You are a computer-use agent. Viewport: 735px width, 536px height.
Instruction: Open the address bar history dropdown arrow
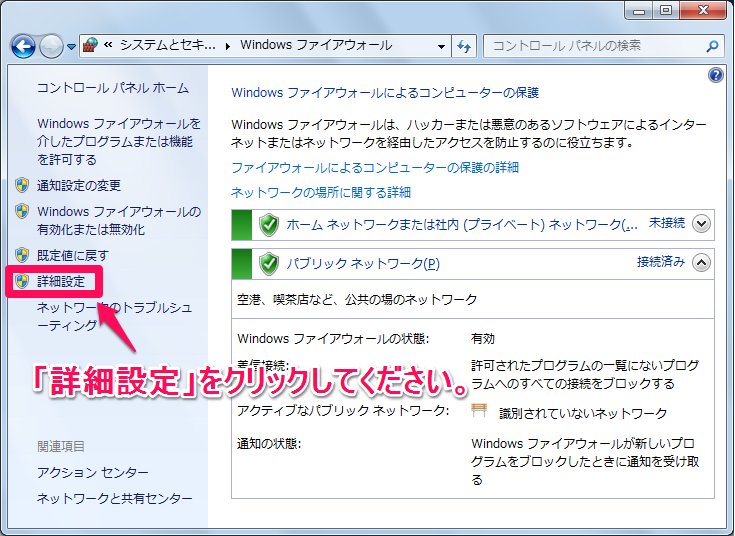click(441, 46)
